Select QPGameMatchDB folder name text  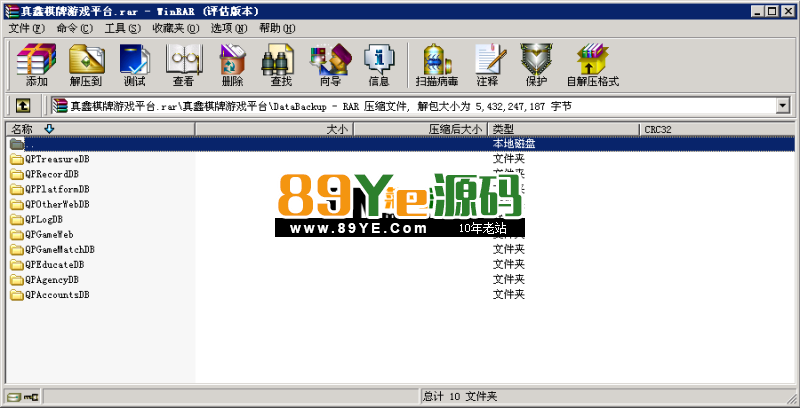60,249
